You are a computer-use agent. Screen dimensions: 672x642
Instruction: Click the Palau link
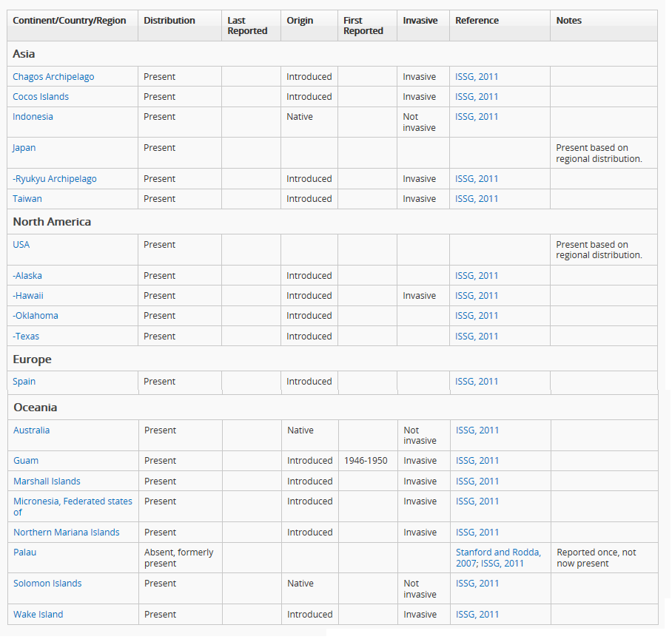pos(25,553)
